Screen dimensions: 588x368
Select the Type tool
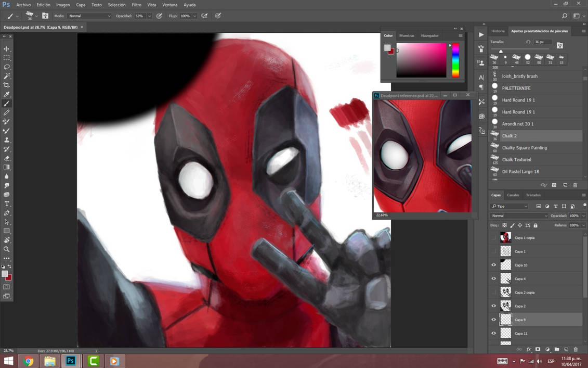tap(6, 204)
